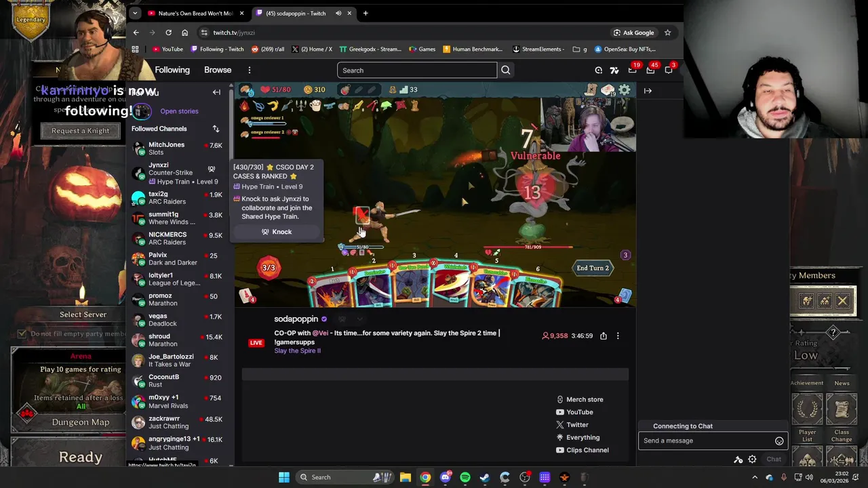
Task: Open the Human Benchmark bookmark
Action: coord(473,49)
